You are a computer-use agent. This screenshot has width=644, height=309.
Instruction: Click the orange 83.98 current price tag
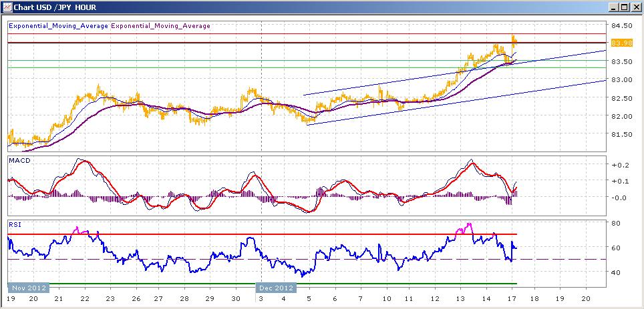click(x=619, y=43)
